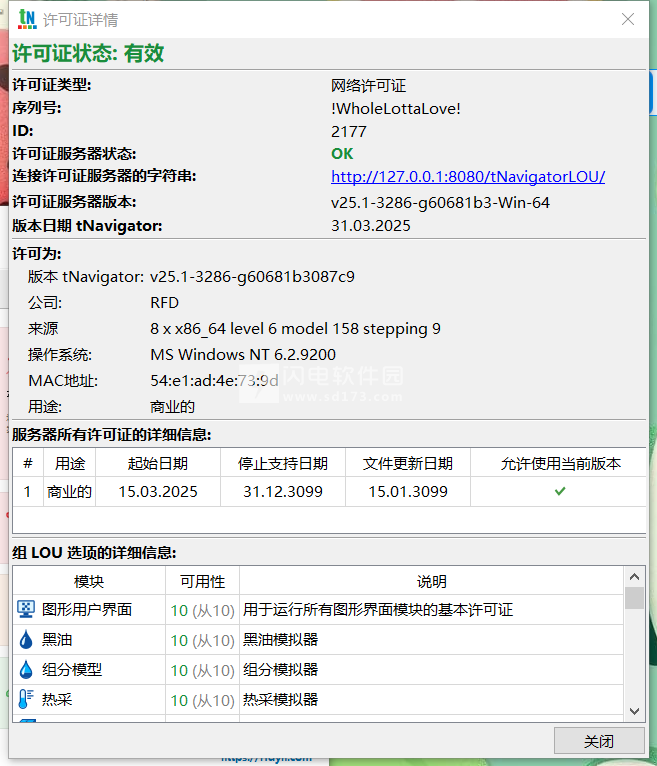Image resolution: width=657 pixels, height=766 pixels.
Task: Click the 黑油模拟器 description
Action: tap(280, 639)
